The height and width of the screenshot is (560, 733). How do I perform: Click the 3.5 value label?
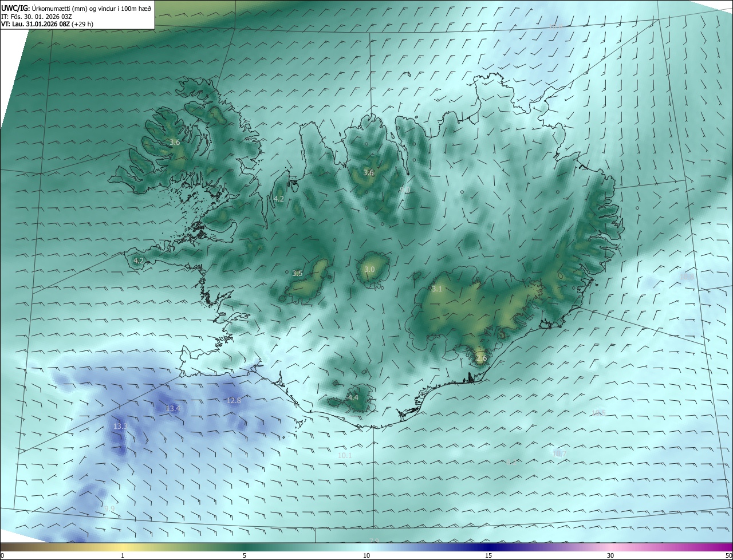297,274
